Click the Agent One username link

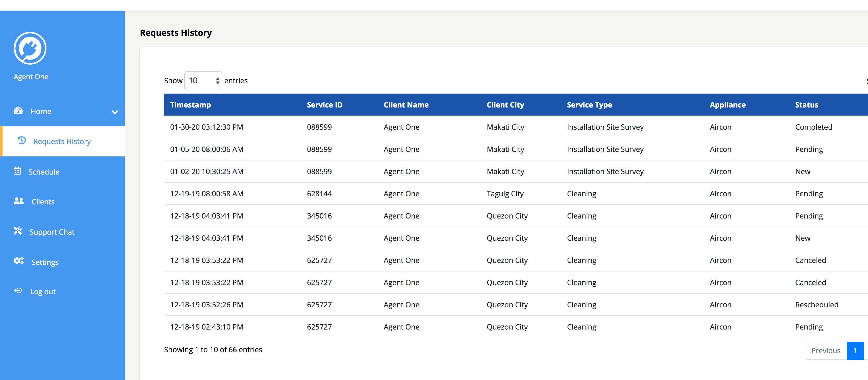click(x=31, y=77)
